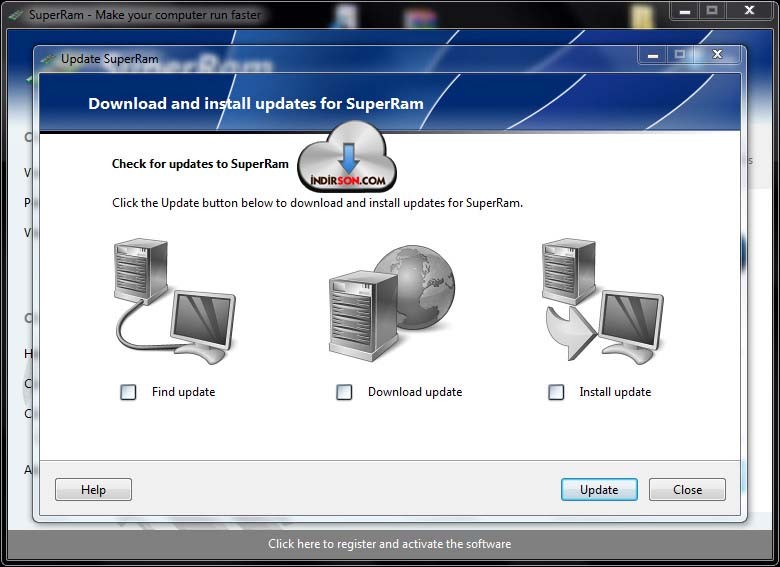Click the SuperRam icon in Update dialog title
780x567 pixels.
(x=48, y=59)
